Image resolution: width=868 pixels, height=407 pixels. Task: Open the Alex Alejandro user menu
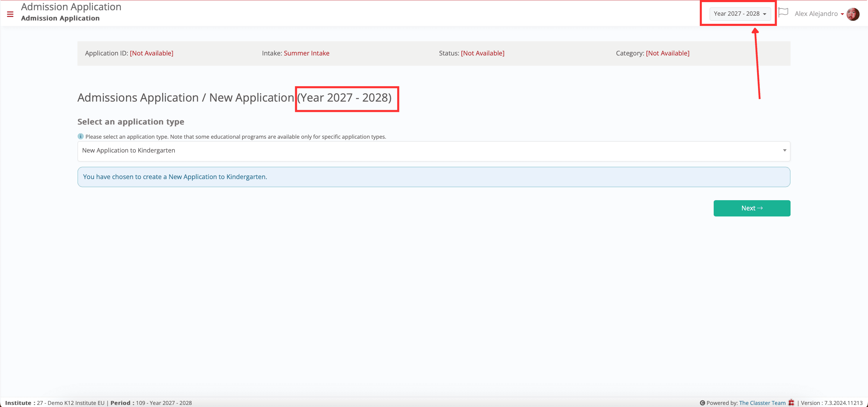819,14
